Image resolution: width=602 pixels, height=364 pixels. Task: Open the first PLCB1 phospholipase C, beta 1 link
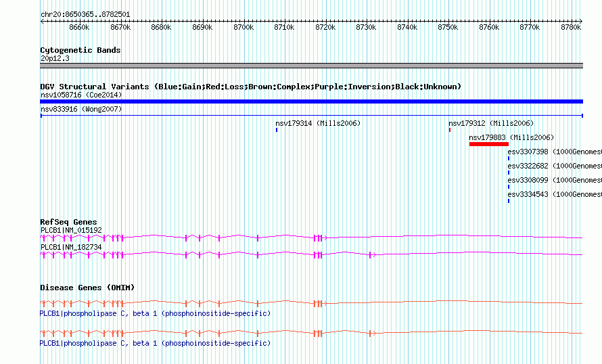155,314
